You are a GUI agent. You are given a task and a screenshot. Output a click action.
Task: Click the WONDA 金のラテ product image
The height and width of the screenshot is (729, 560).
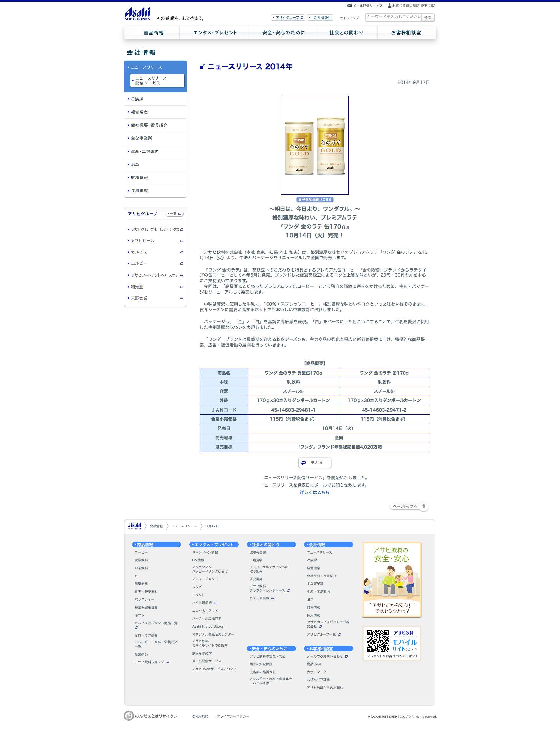point(315,145)
